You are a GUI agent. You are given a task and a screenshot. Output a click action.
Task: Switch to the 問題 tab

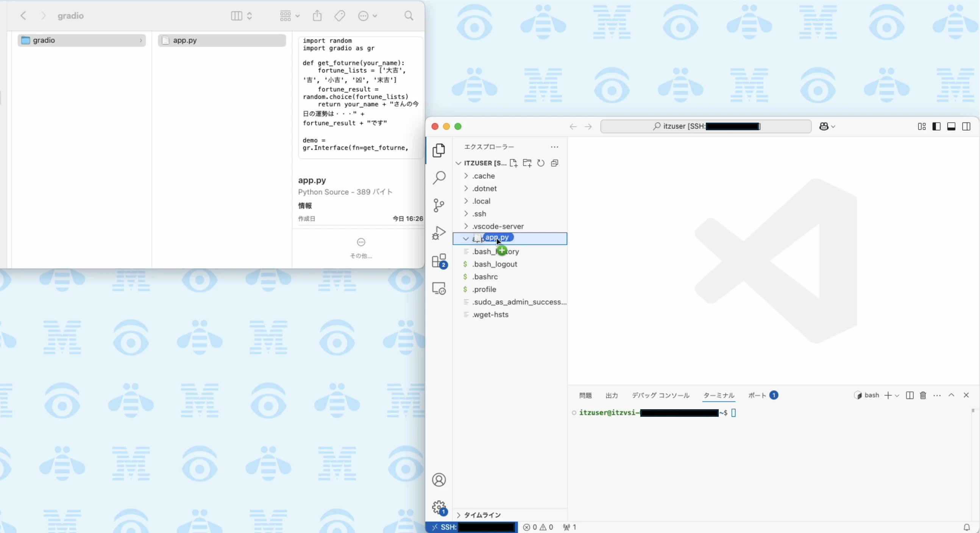585,396
